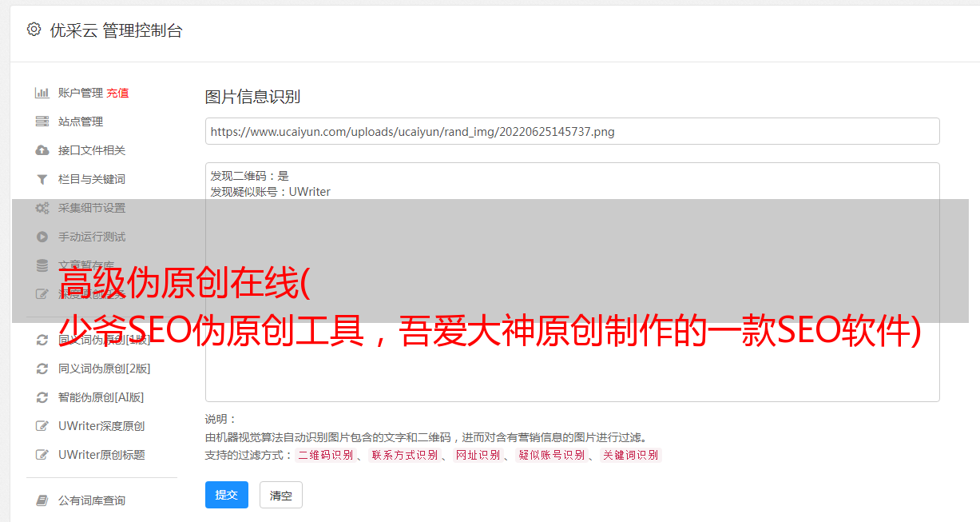Click the image URL input field
This screenshot has width=980, height=522.
(572, 131)
